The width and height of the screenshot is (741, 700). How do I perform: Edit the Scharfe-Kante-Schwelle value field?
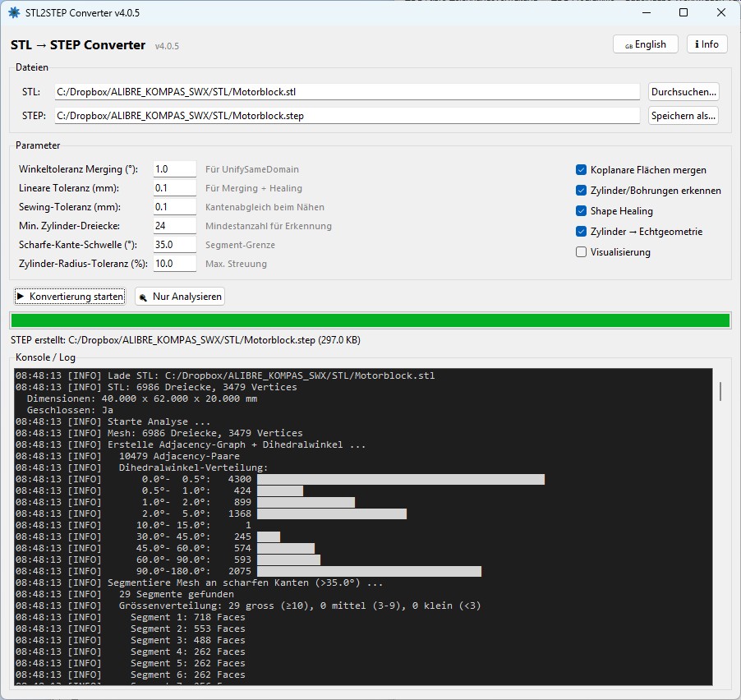pyautogui.click(x=174, y=245)
